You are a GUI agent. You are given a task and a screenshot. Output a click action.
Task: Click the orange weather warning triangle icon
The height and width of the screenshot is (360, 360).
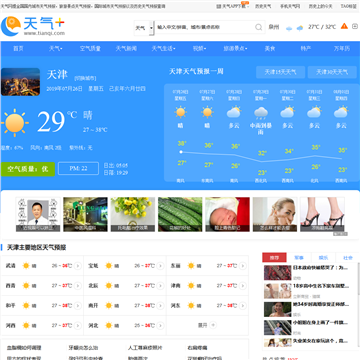tap(344, 26)
